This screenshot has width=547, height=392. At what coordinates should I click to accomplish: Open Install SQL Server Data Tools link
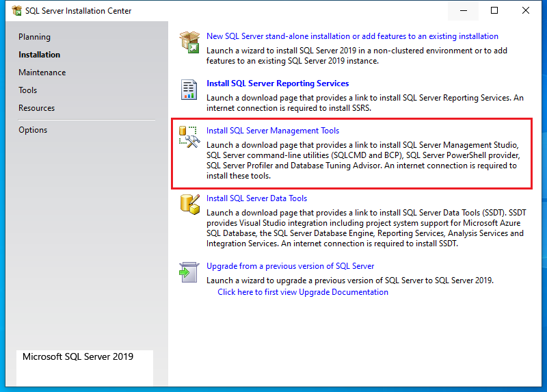[x=257, y=198]
